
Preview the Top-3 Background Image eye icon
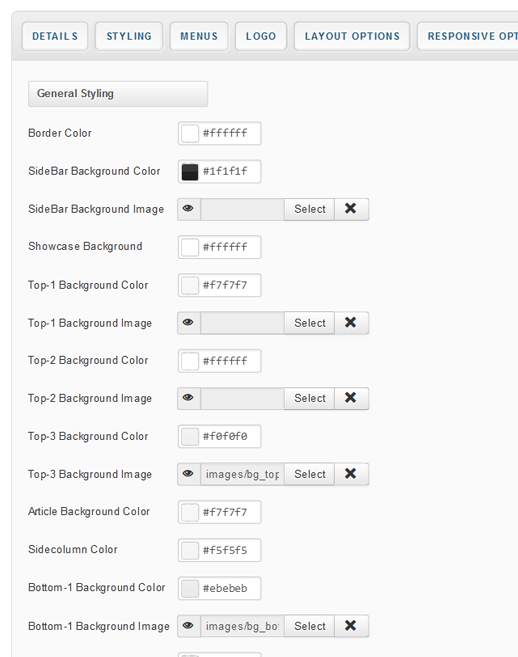tap(189, 474)
